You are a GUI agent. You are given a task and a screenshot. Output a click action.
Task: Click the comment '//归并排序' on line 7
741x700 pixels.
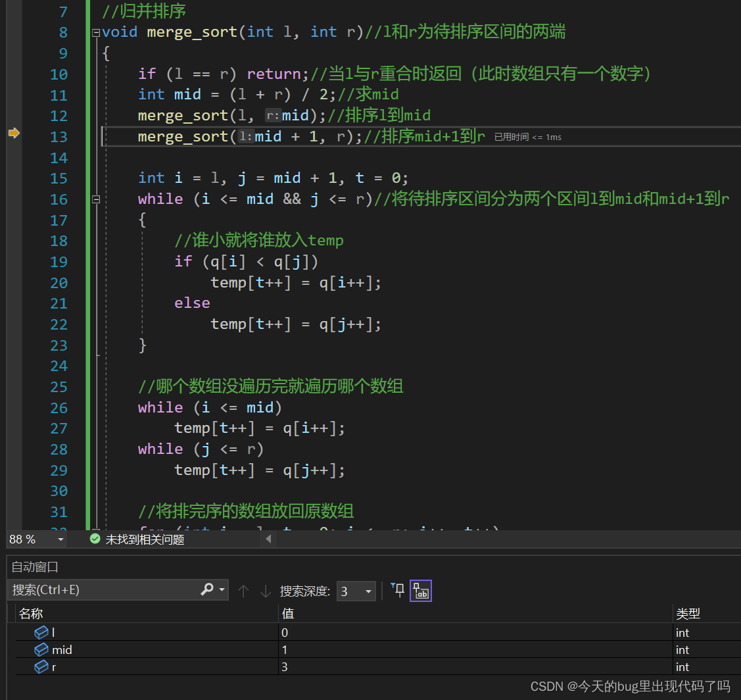(144, 11)
